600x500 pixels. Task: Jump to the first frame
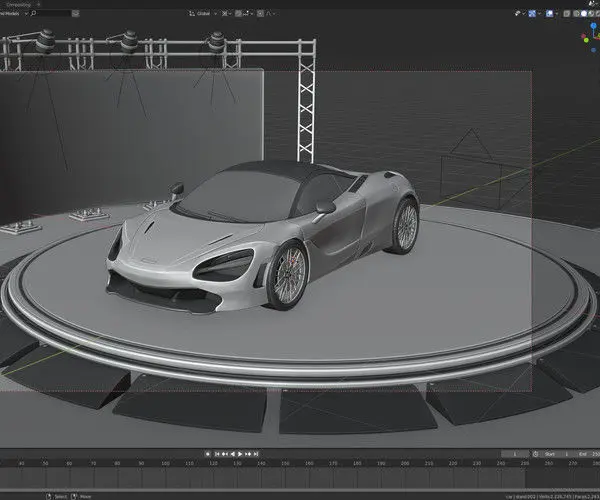pos(217,454)
